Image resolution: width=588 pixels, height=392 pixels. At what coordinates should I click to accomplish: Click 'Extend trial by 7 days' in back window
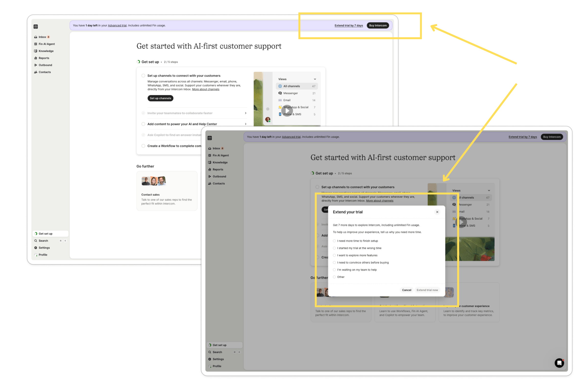[349, 25]
